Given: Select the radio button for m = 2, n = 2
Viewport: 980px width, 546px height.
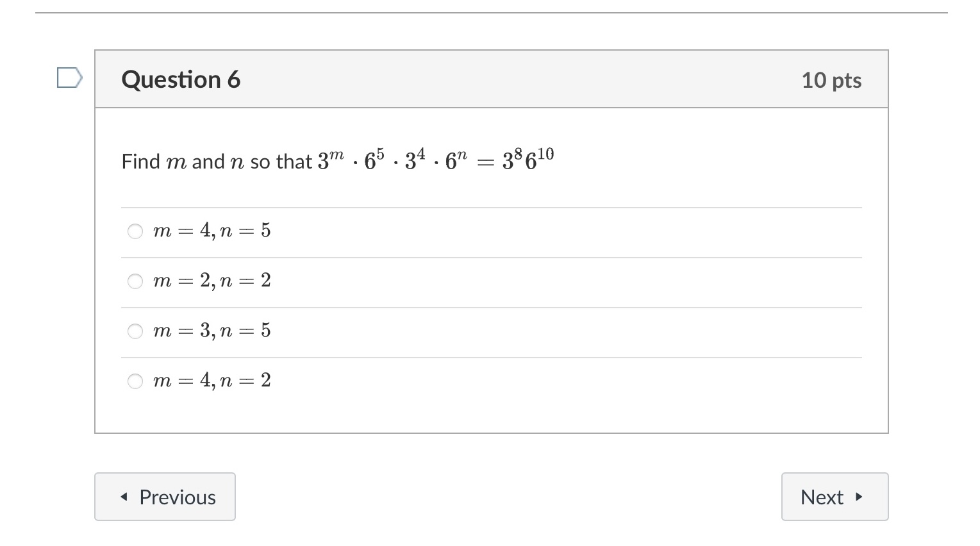Looking at the screenshot, I should 135,281.
